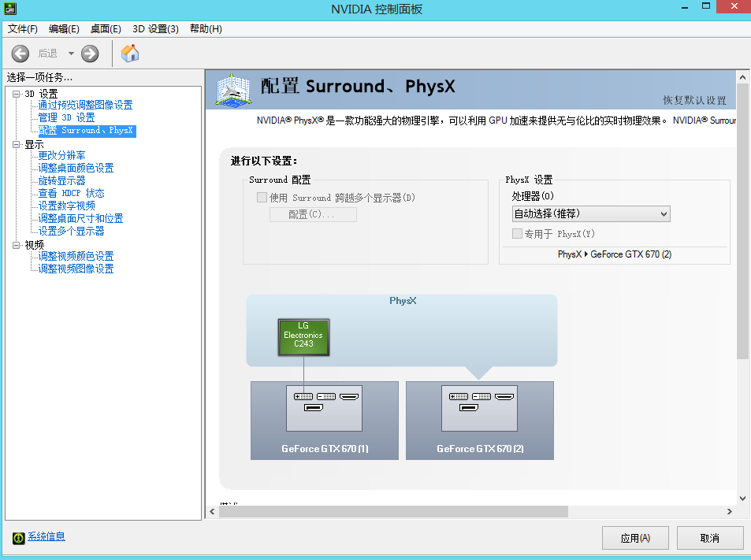This screenshot has width=751, height=560.
Task: Click the scroll up arrow
Action: 742,77
